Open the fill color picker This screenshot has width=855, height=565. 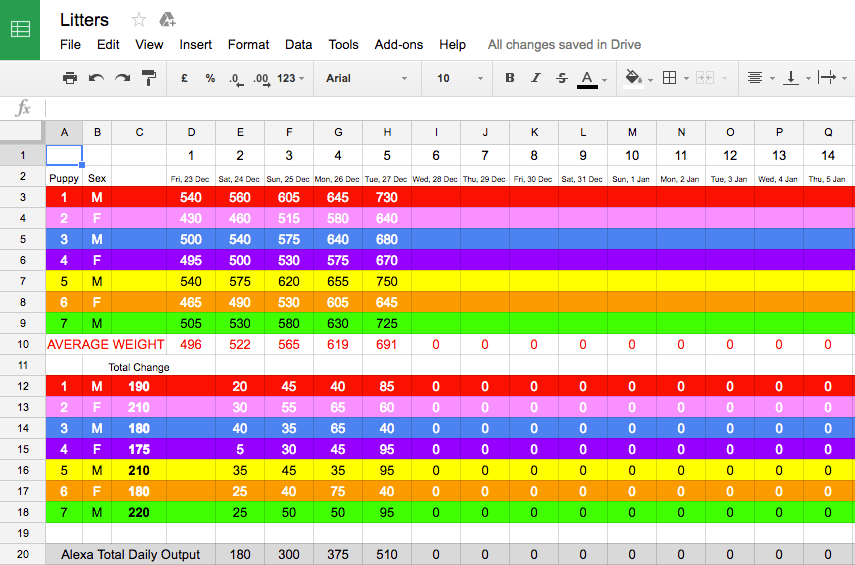[x=637, y=78]
